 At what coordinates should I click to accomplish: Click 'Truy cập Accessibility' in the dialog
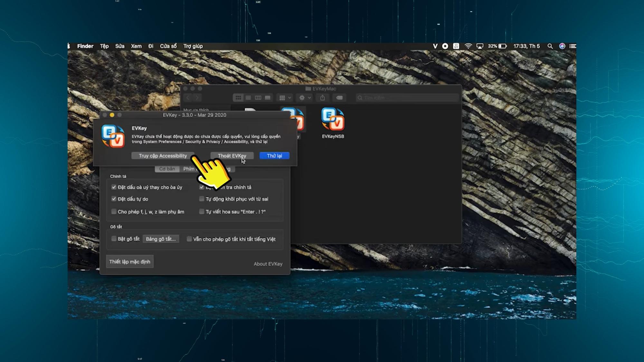(x=163, y=155)
